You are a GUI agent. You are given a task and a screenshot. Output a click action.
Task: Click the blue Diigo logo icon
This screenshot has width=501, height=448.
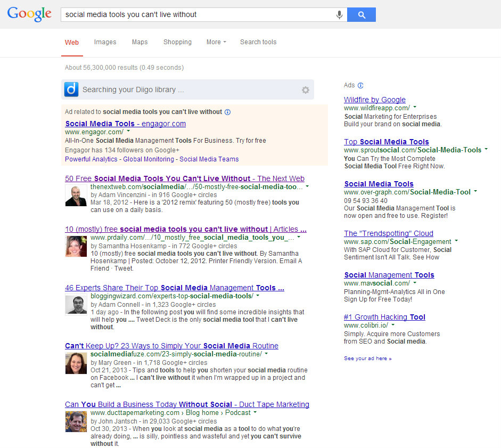pos(71,89)
